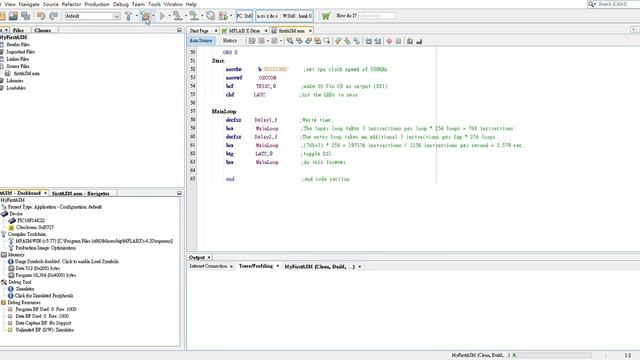640x360 pixels.
Task: Click the 'How do I?' keyword field
Action: tap(376, 16)
